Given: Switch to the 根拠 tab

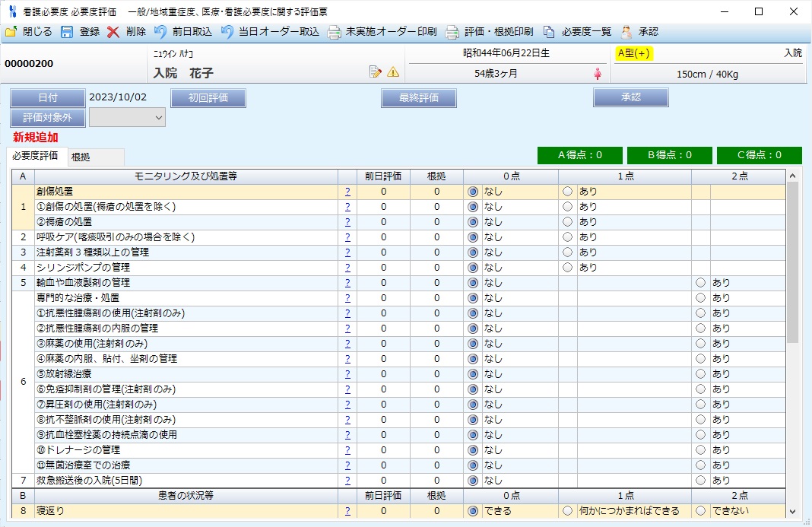Looking at the screenshot, I should (81, 157).
